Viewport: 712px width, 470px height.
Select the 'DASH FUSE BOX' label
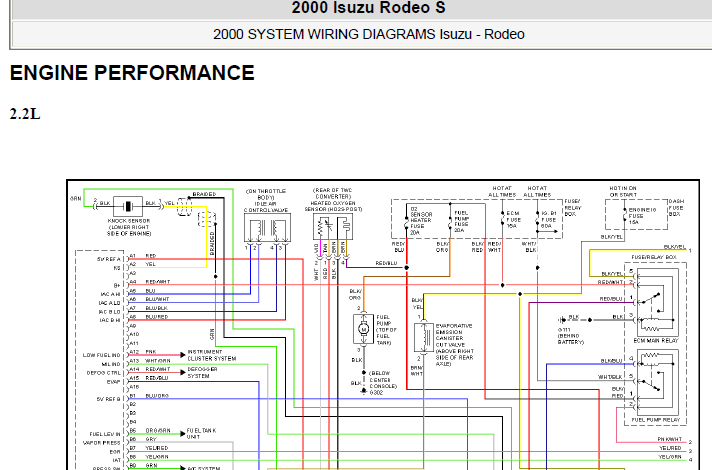click(676, 208)
